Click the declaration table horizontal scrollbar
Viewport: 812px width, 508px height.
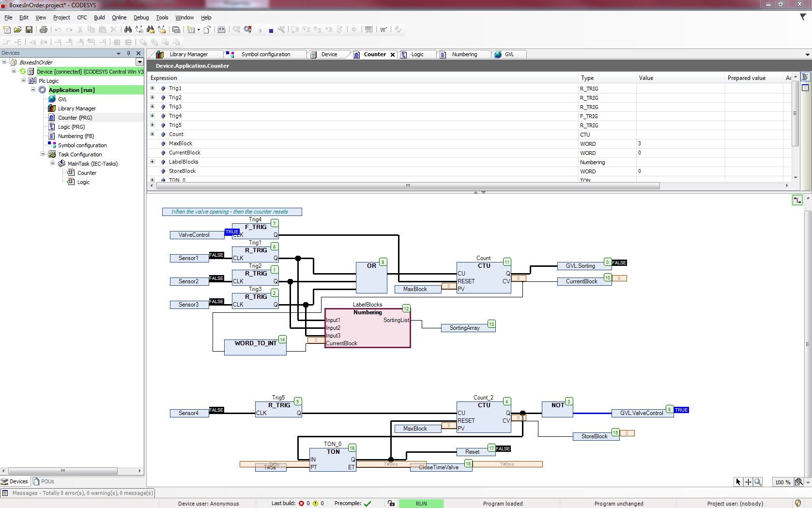click(x=408, y=186)
